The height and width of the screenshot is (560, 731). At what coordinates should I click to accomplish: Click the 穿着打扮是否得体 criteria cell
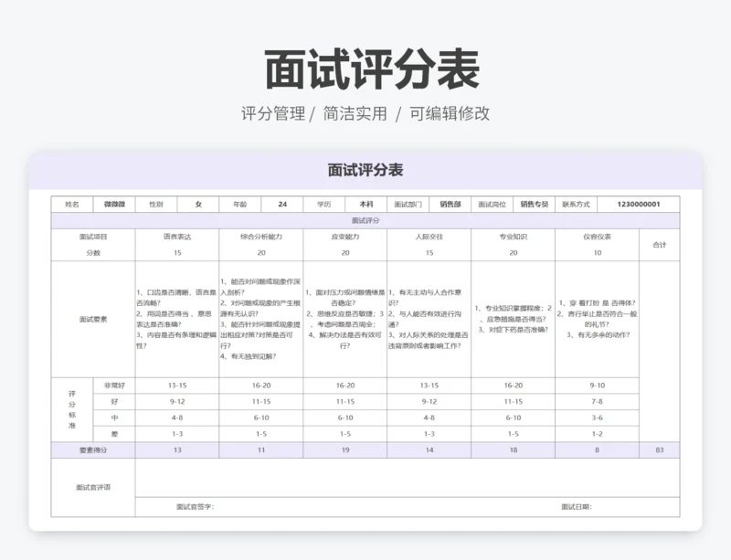click(598, 320)
